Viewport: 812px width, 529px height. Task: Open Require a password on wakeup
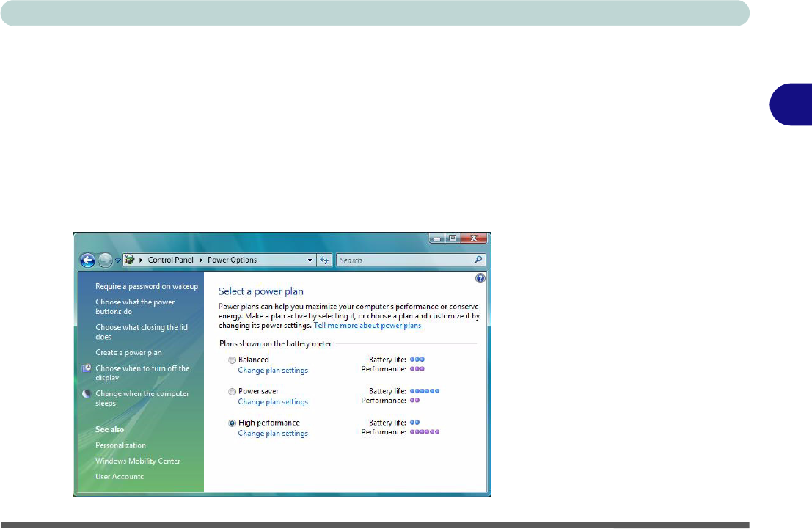147,287
